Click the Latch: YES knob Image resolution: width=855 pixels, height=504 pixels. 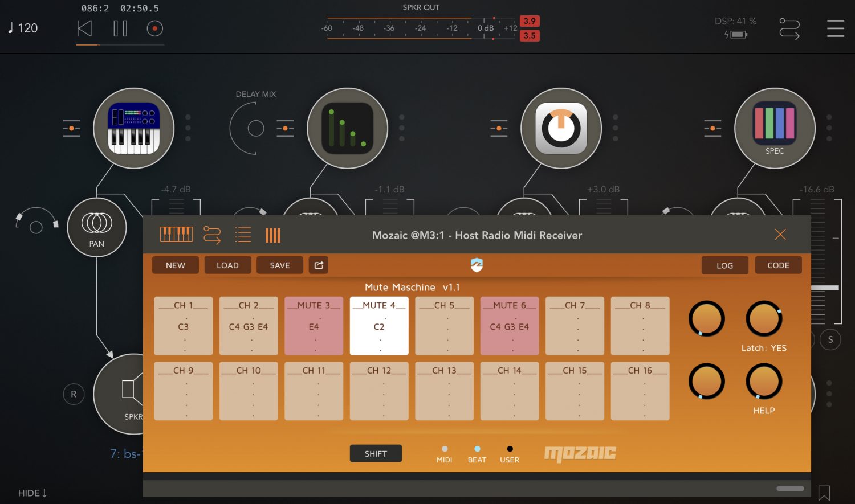(764, 318)
